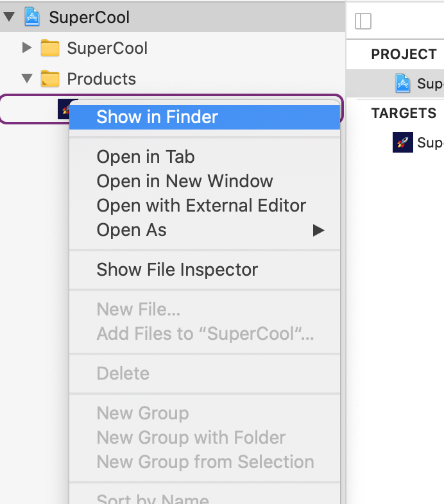The width and height of the screenshot is (444, 504).
Task: Click the Products folder icon
Action: [x=49, y=79]
